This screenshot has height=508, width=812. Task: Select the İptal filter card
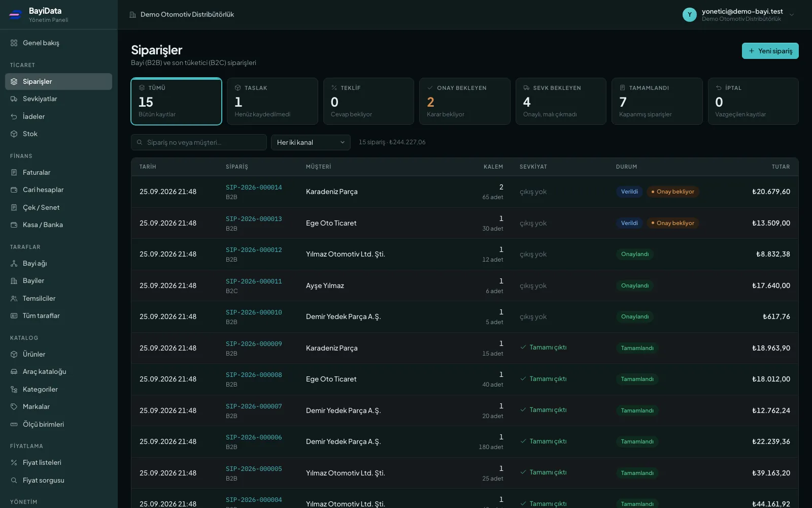pyautogui.click(x=753, y=101)
